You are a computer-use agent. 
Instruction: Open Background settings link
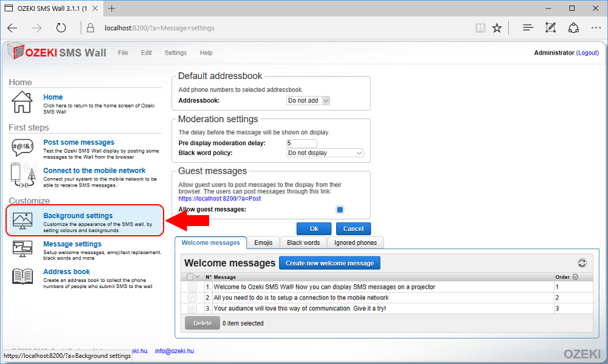[78, 216]
